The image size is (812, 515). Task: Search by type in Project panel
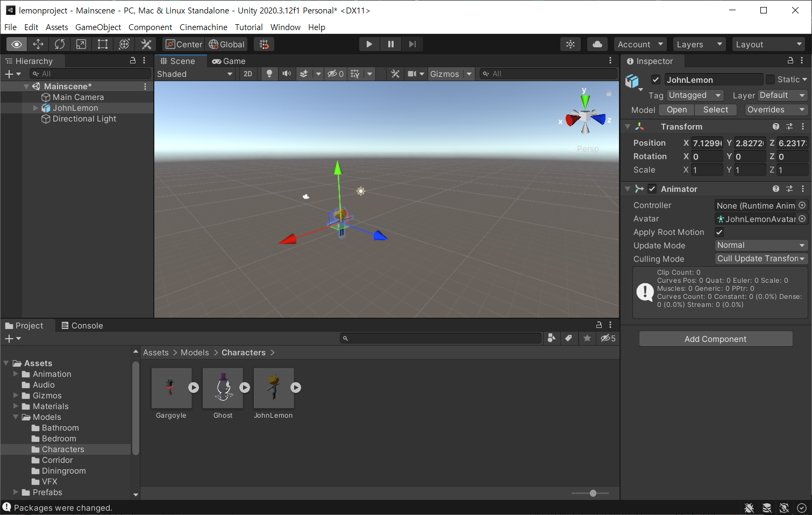551,338
